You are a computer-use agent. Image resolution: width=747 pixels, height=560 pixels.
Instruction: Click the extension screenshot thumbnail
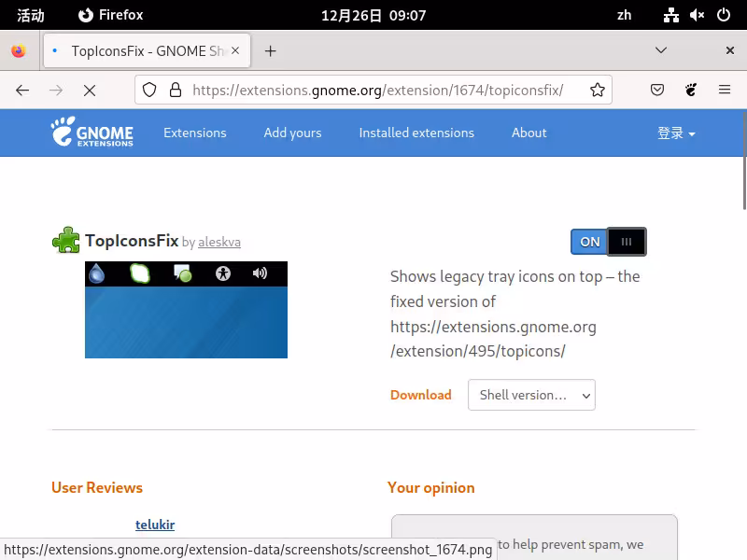click(186, 310)
